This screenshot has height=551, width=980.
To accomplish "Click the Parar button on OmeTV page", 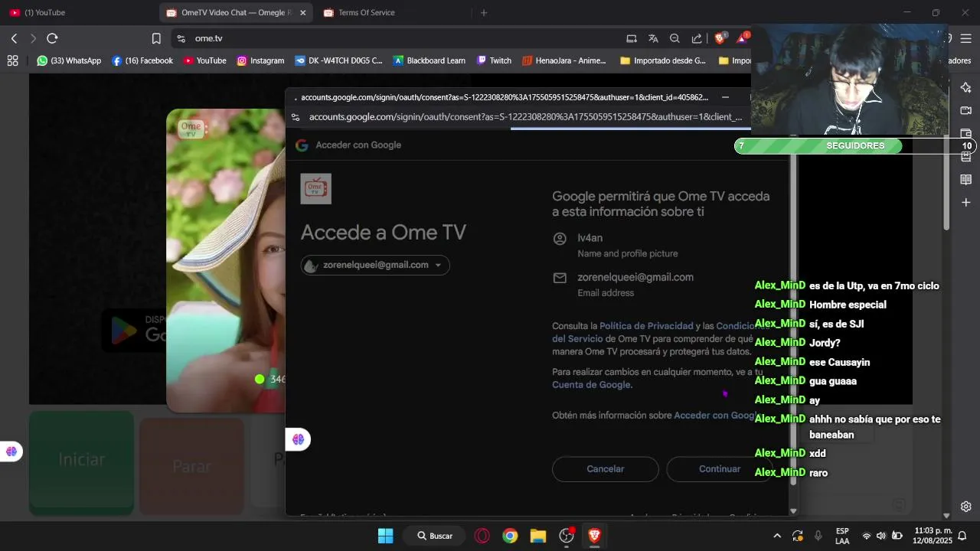I will tap(191, 466).
